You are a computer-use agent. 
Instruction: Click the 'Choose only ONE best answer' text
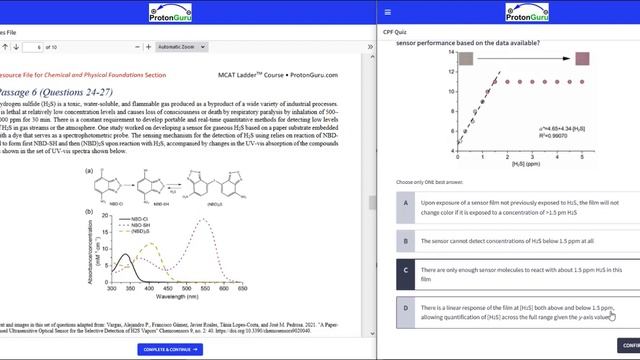(429, 182)
